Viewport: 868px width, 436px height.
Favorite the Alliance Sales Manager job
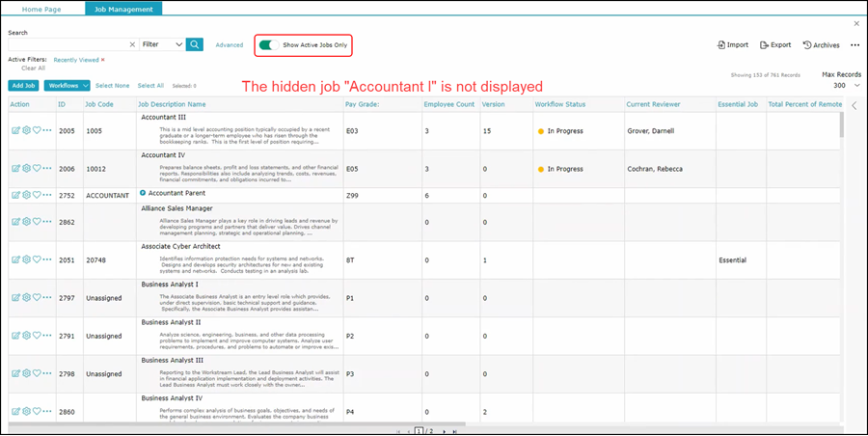(37, 222)
